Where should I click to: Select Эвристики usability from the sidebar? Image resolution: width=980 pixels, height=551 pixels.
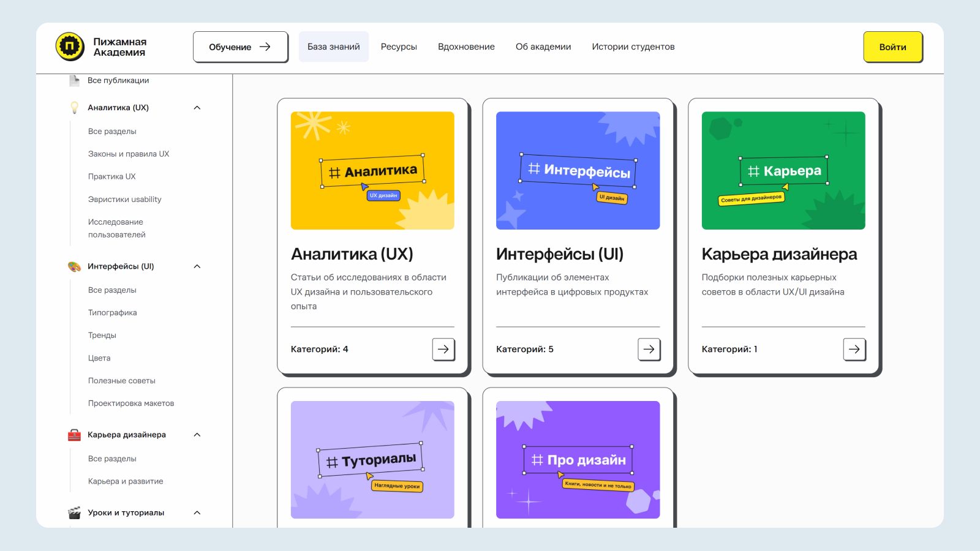pyautogui.click(x=125, y=199)
